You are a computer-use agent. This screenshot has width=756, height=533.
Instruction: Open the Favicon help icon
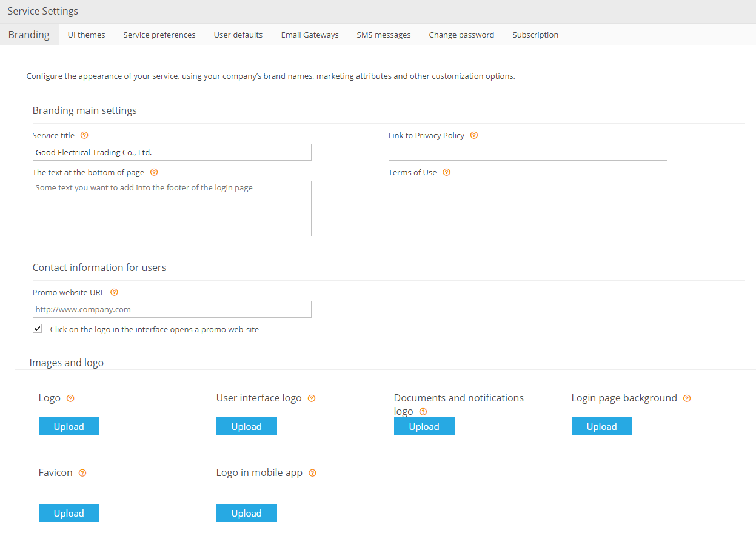82,473
